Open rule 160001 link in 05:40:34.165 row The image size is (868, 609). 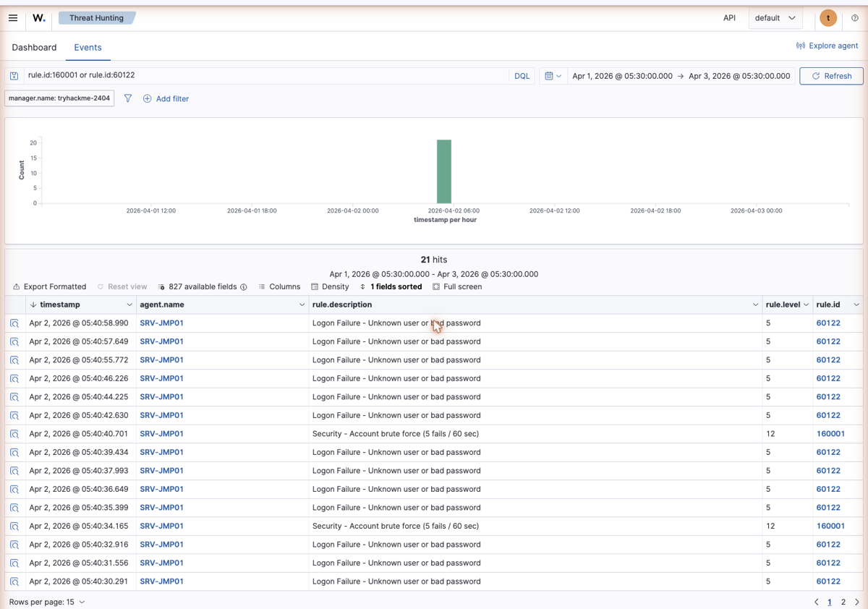point(830,526)
